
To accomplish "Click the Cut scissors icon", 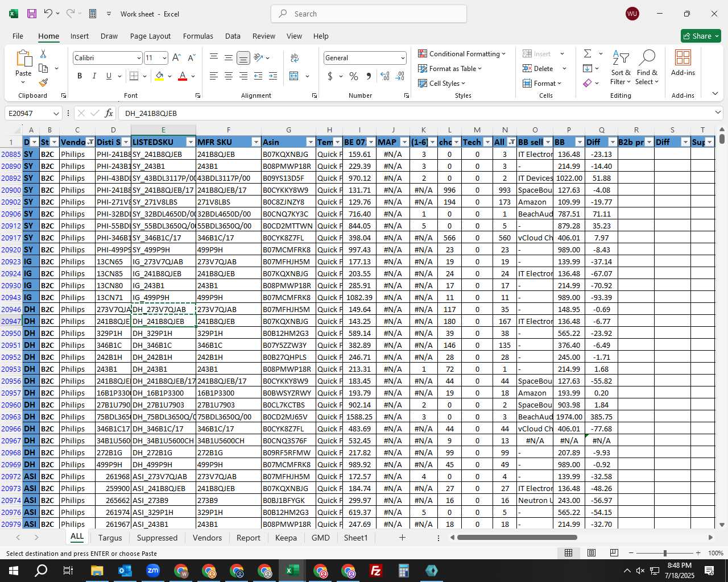I will click(x=43, y=53).
